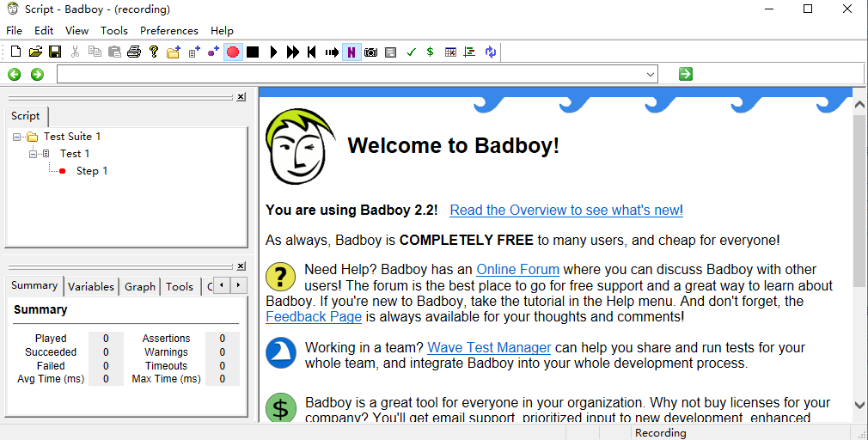Add a new test with the document-plus icon
Viewport: 868px width, 440px height.
[193, 52]
